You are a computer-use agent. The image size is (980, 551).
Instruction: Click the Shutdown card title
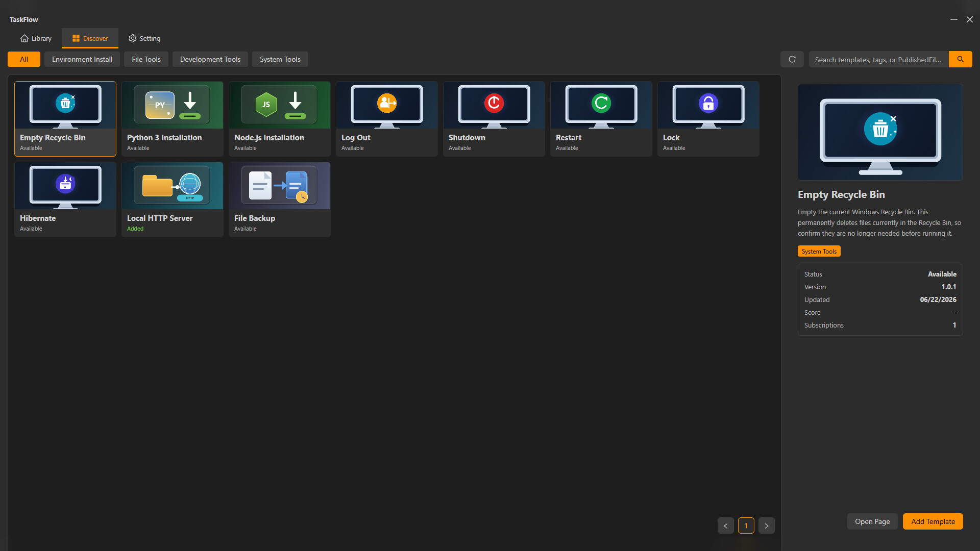467,138
